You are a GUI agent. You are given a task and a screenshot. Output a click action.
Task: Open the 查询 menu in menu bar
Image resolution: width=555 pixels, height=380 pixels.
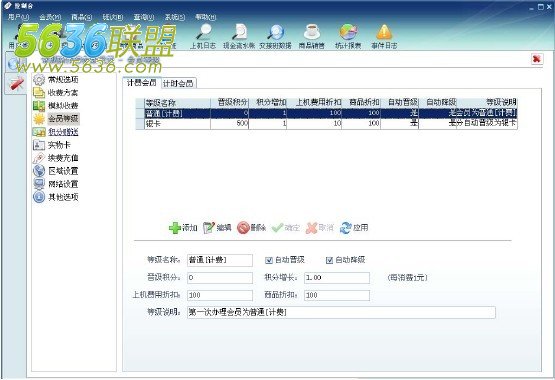pos(143,17)
